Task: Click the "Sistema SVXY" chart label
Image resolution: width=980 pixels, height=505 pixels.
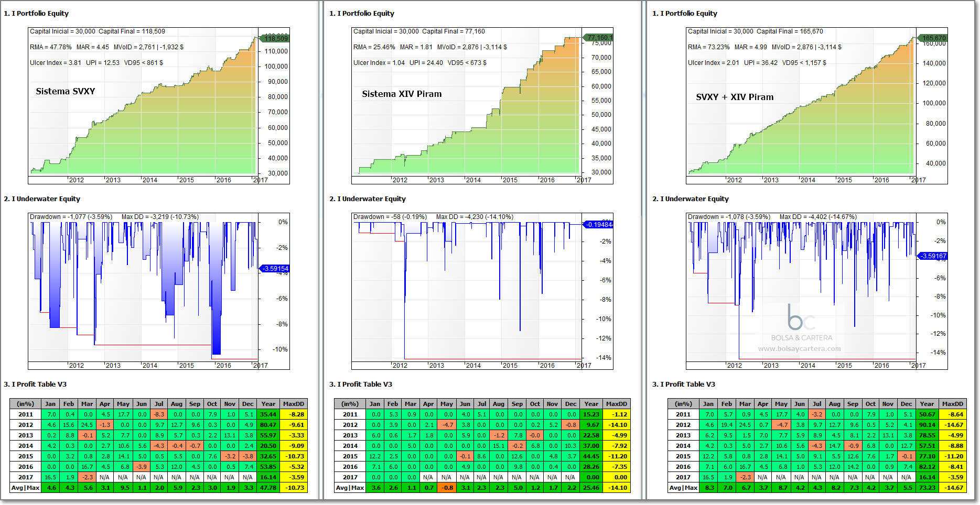Action: 66,91
